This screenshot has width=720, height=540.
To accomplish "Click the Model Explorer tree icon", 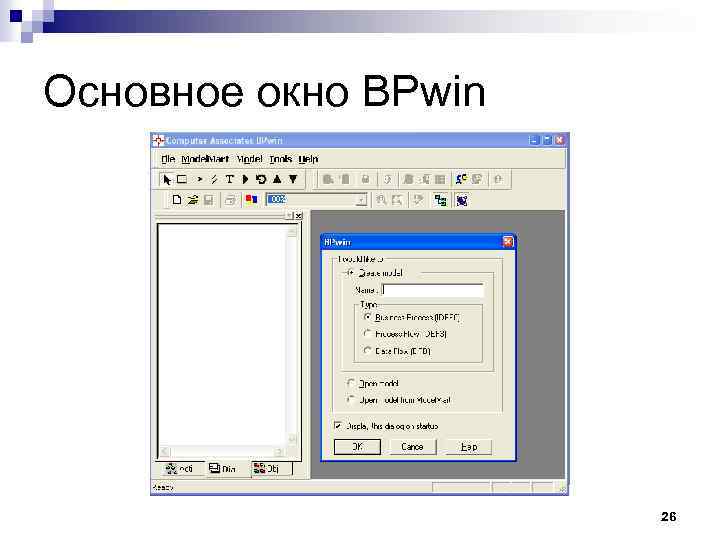I will click(x=440, y=200).
